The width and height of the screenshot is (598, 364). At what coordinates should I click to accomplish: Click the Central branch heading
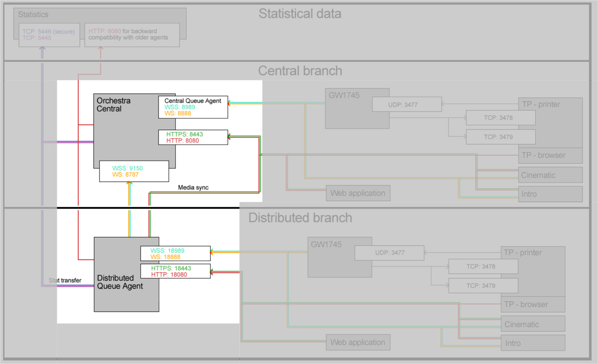tap(300, 71)
